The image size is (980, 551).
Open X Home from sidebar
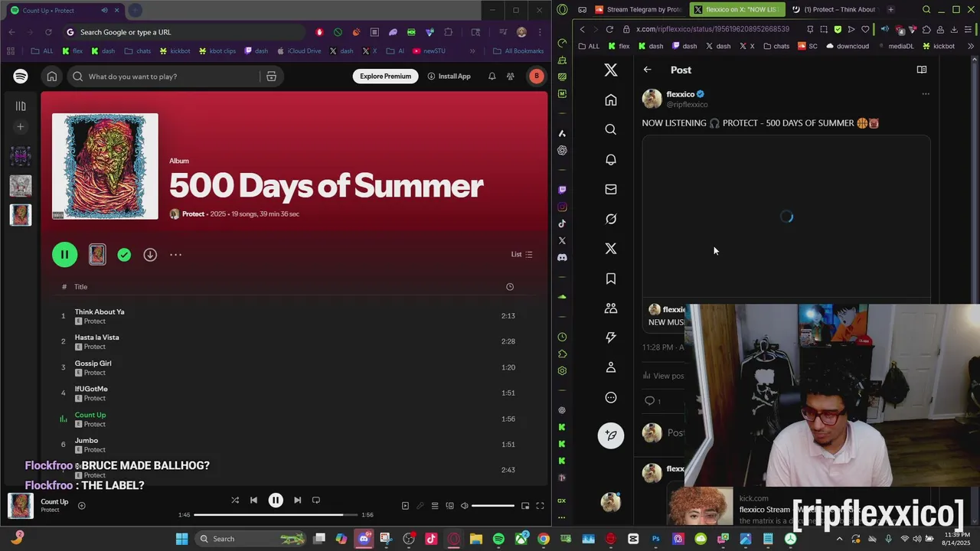611,100
